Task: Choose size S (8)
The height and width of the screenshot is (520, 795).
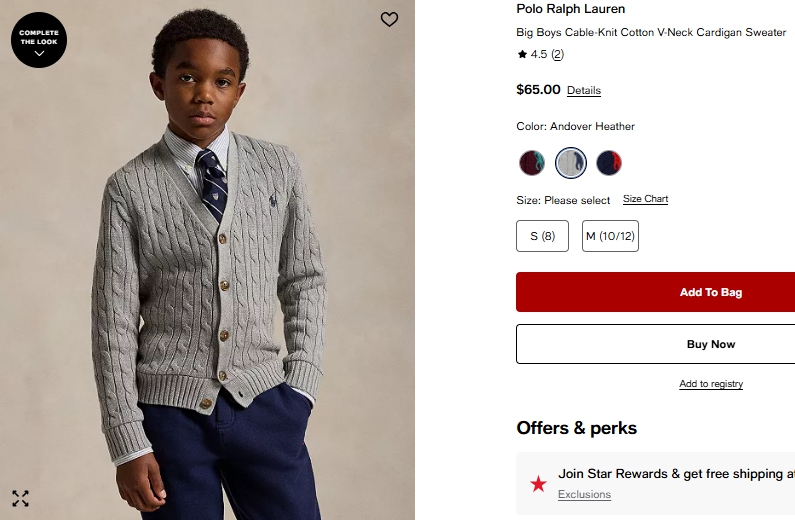Action: coord(542,236)
